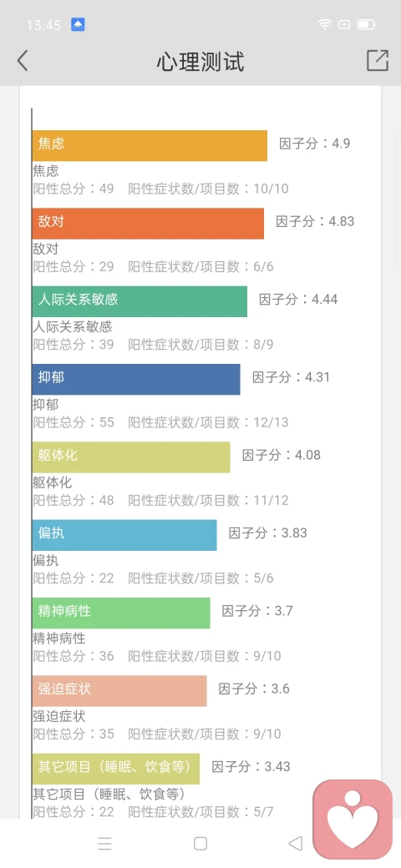The height and width of the screenshot is (868, 401).
Task: Tap the green 人际关系敏感 bar
Action: point(140,301)
